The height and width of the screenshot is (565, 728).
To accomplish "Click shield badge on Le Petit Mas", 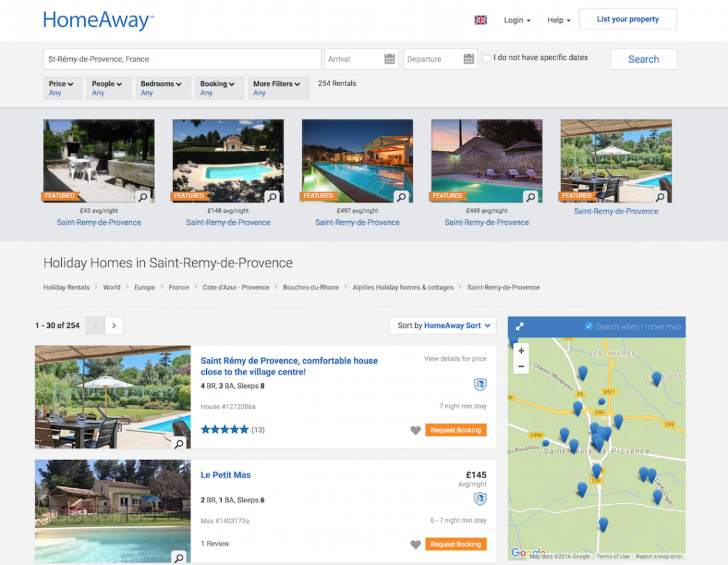I will [480, 499].
